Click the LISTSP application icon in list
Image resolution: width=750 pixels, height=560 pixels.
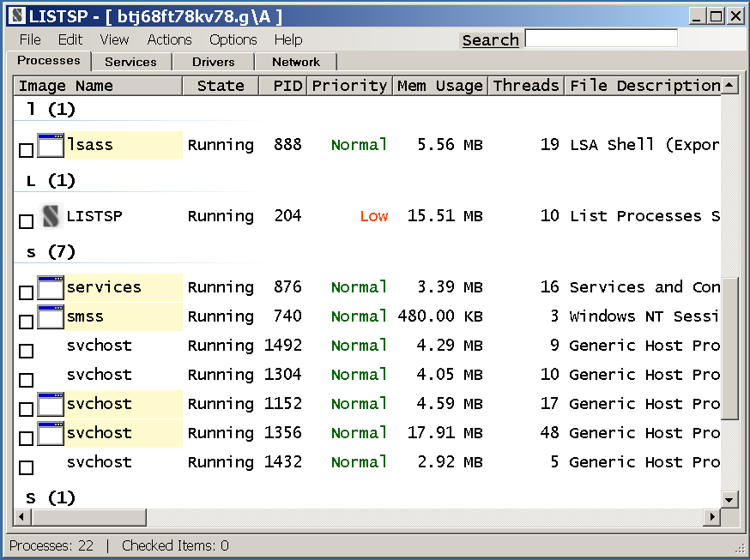tap(51, 216)
